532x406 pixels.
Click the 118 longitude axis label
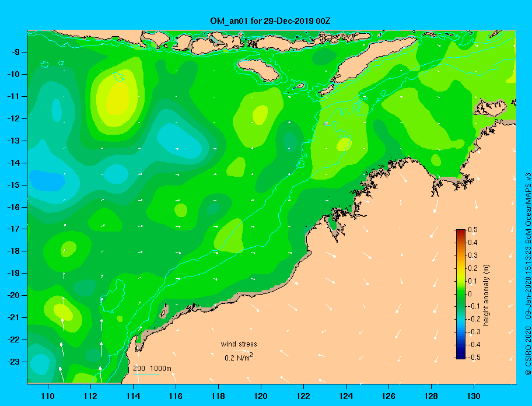[218, 396]
